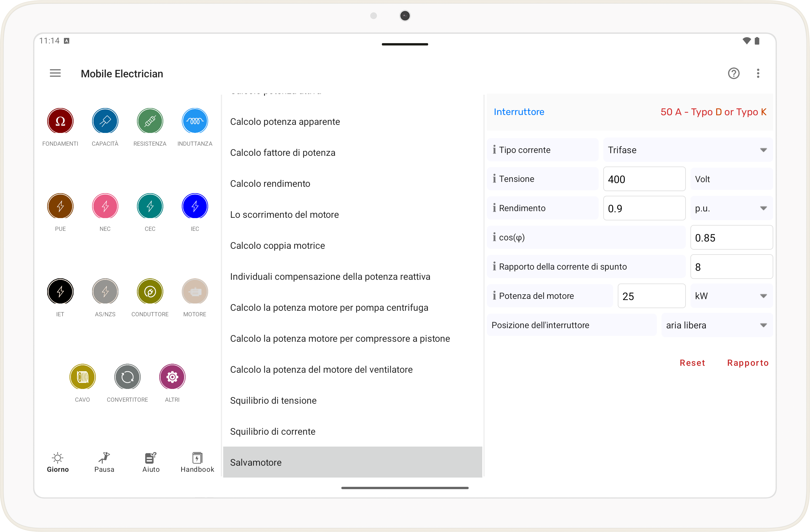
Task: Open the Altri gear category icon
Action: tap(172, 377)
